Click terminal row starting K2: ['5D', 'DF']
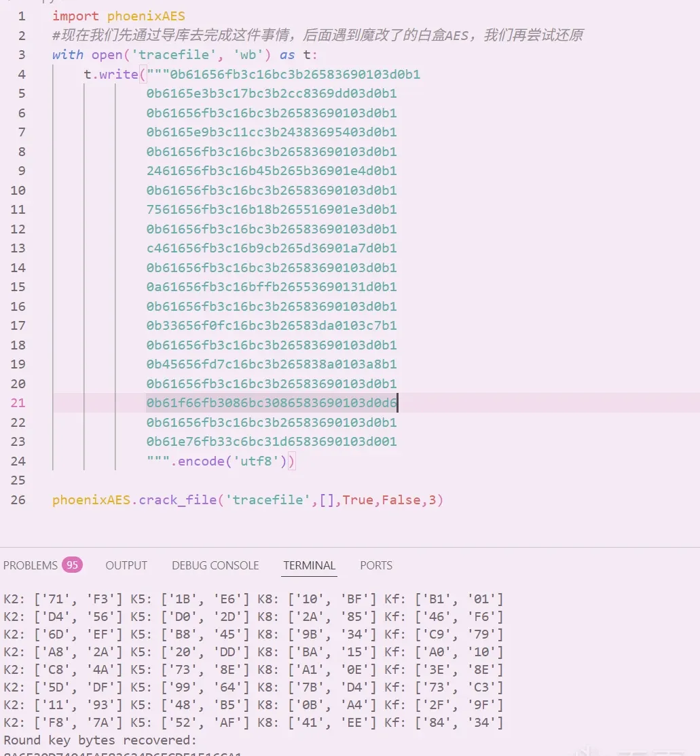 tap(253, 687)
